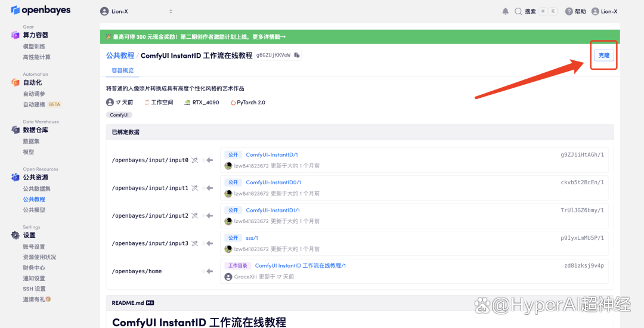644x328 pixels.
Task: Click the PyTorch 2.0 flame icon
Action: coord(233,103)
